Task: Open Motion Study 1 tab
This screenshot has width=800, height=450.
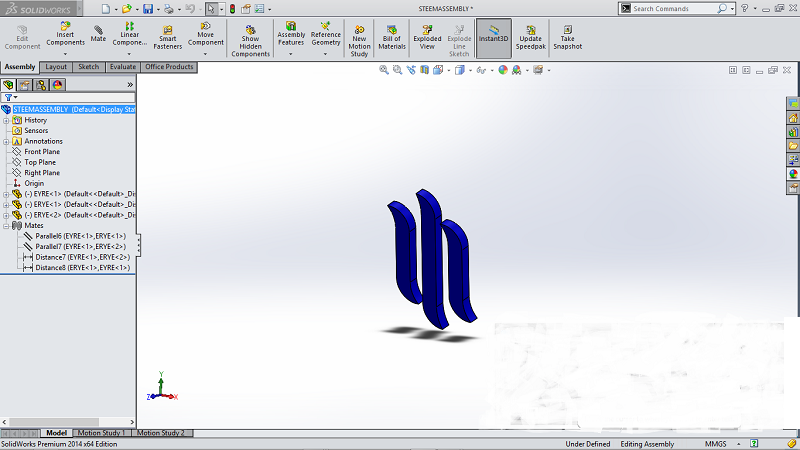Action: tap(101, 433)
